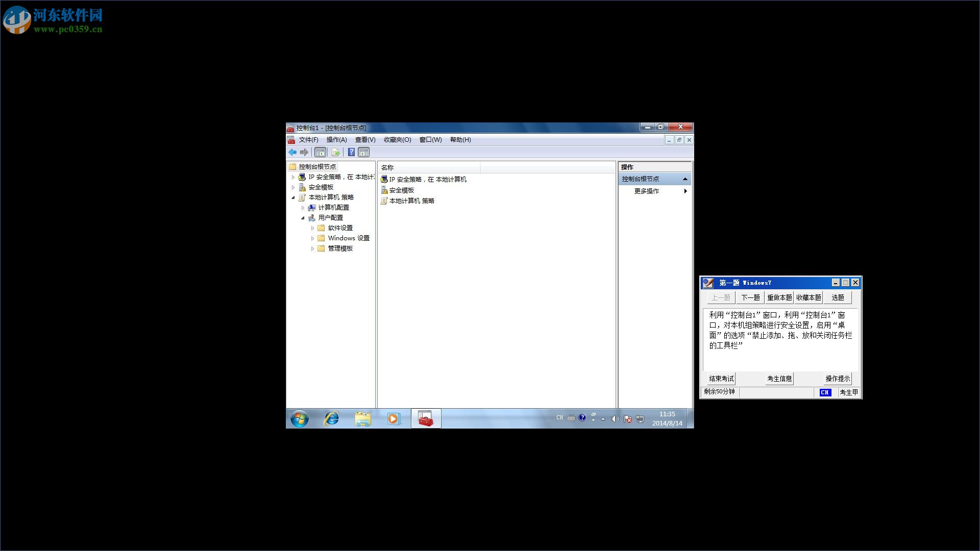Open the 帮助(H) menu
This screenshot has height=551, width=980.
coord(460,140)
